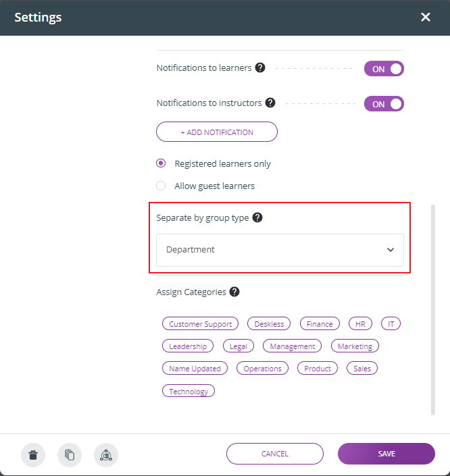Screen dimensions: 450x476
Task: Click the Save button
Action: [386, 454]
